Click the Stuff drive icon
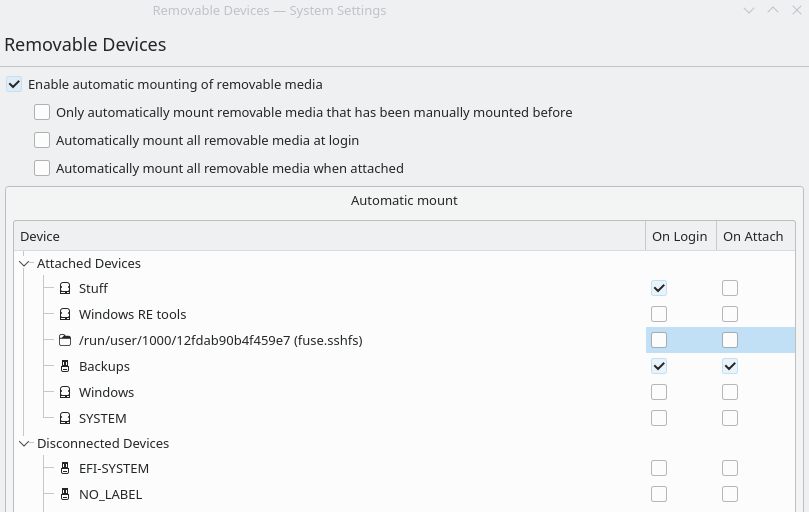 [x=65, y=289]
